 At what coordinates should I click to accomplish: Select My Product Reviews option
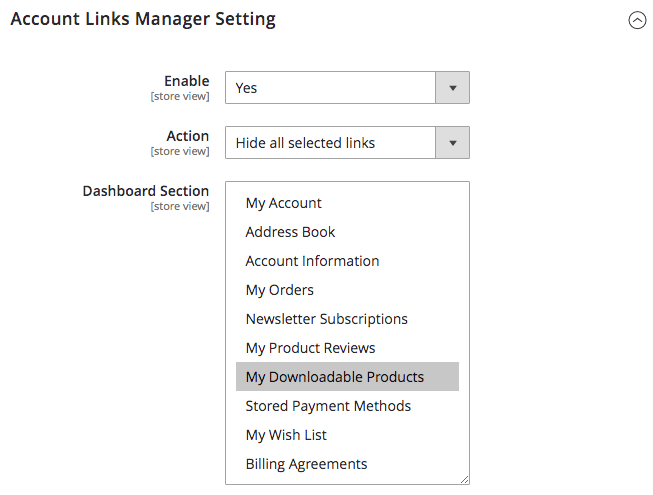tap(311, 348)
